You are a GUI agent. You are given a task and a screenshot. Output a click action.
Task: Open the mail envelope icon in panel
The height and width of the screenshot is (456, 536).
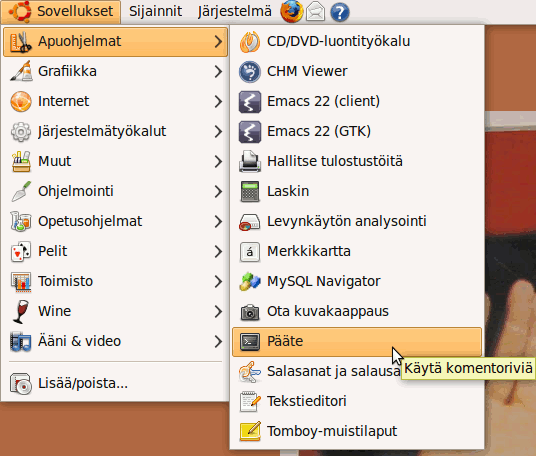coord(315,12)
